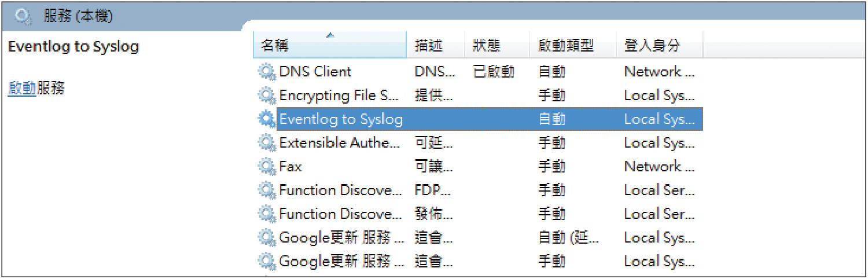Viewport: 868px width, 279px height.
Task: Click the 服務 (本機) header search-gear icon
Action: (23, 16)
